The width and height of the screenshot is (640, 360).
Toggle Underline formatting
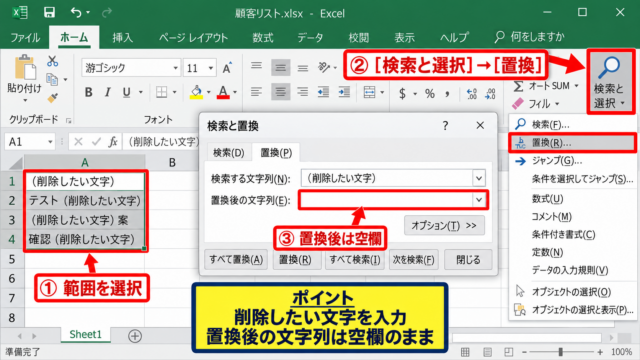pos(127,93)
